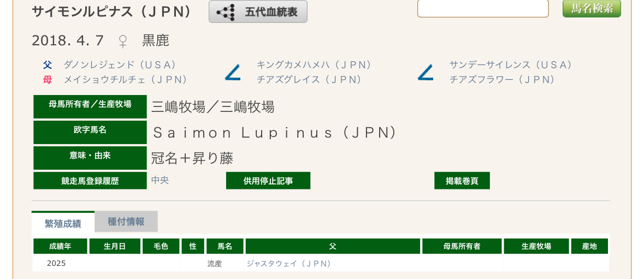Open sire ダノンレジェンド (USA) link
644x279 pixels.
click(x=120, y=65)
